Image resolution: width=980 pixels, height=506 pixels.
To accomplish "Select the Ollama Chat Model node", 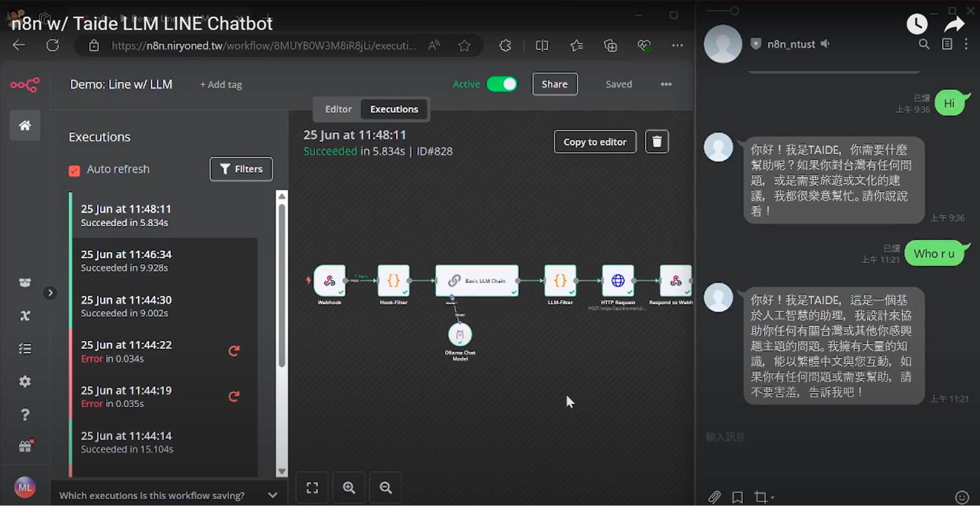I will pyautogui.click(x=460, y=335).
